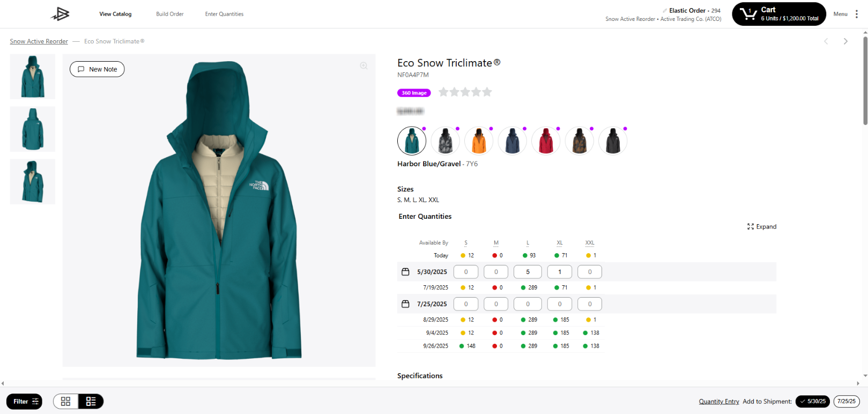This screenshot has width=868, height=414.
Task: Switch to list detail view layout
Action: click(91, 401)
